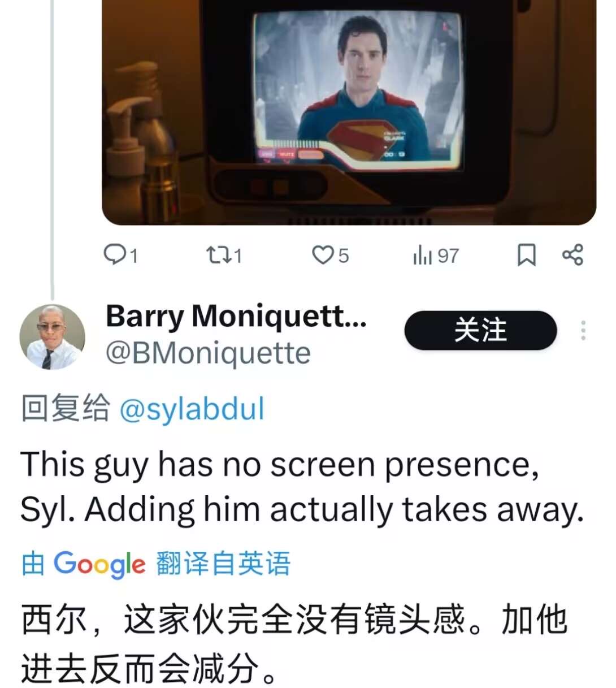Viewport: 616px width, 688px height.
Task: Bookmark the post with the bookmark icon
Action: [526, 255]
